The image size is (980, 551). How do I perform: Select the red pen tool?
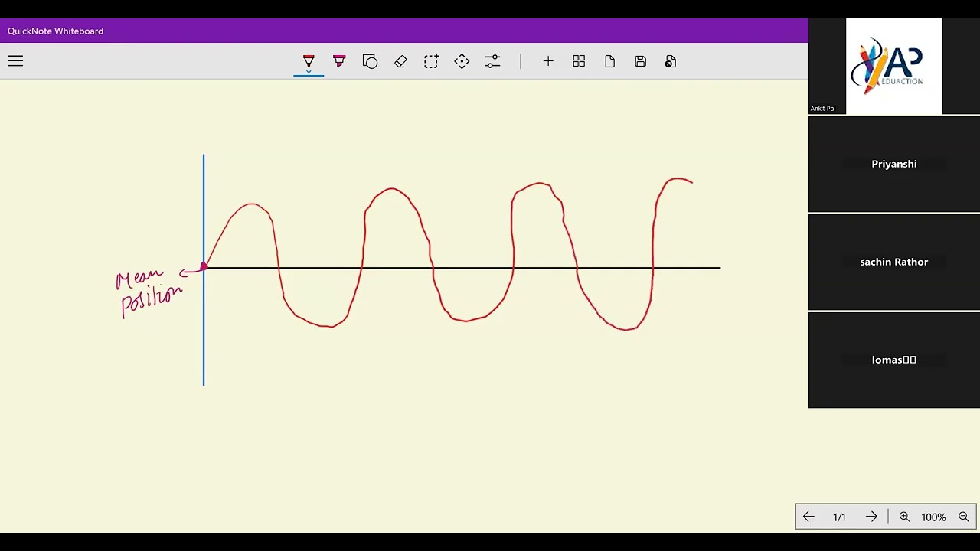[309, 61]
